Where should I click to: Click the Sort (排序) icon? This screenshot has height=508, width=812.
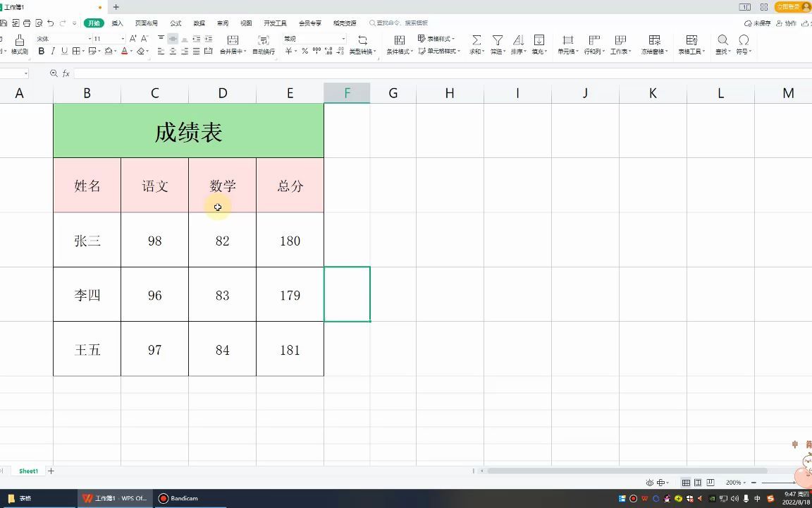point(519,41)
